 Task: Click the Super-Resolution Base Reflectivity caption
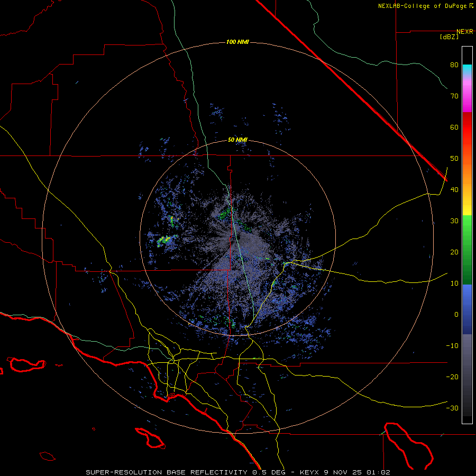(x=167, y=472)
